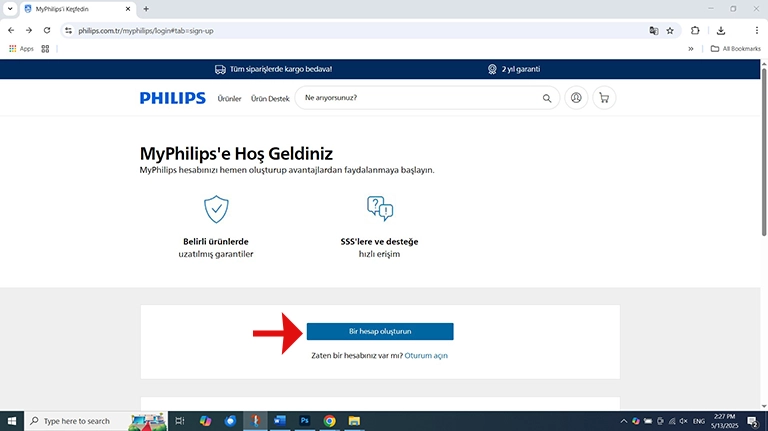Viewport: 768px width, 431px height.
Task: Open the shopping cart icon
Action: pyautogui.click(x=604, y=98)
